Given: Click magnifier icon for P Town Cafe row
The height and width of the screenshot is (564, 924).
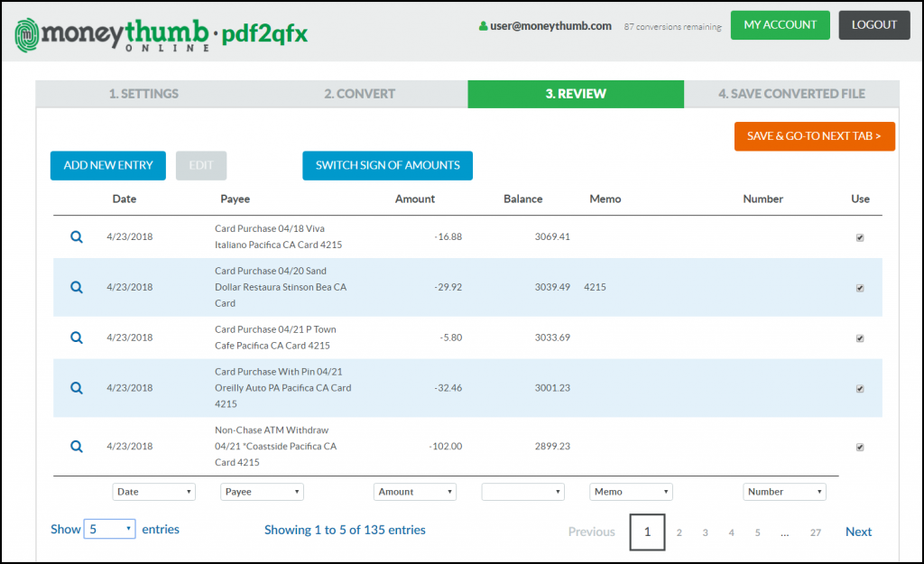Looking at the screenshot, I should point(77,337).
